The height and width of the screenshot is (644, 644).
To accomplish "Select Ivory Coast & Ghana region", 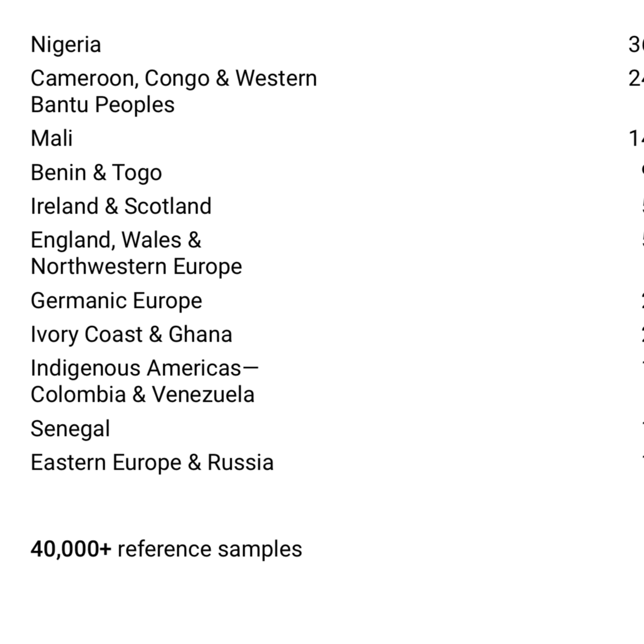I will tap(131, 334).
